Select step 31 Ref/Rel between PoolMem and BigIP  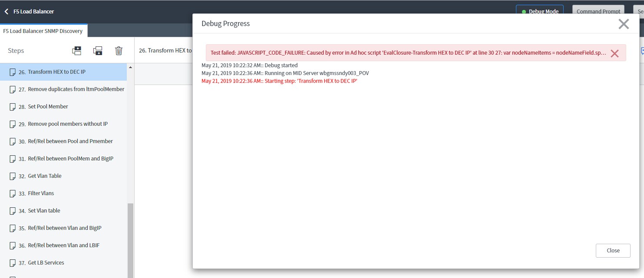63,158
